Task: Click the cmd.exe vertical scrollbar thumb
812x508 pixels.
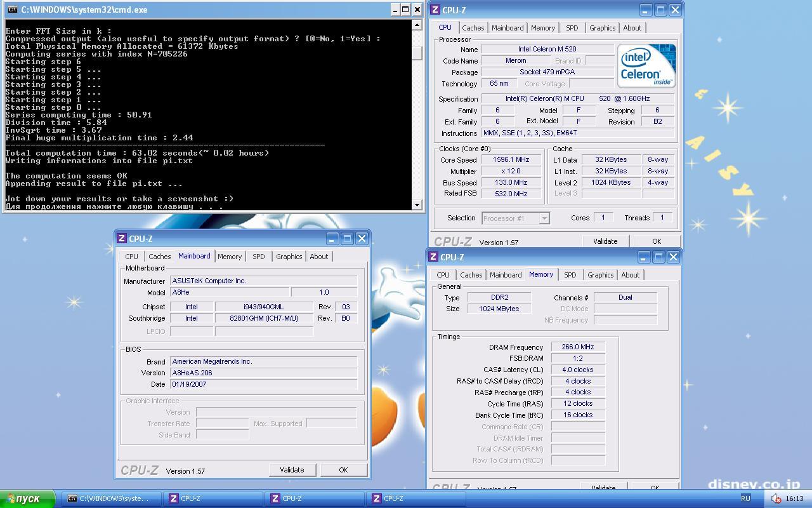Action: click(x=417, y=53)
